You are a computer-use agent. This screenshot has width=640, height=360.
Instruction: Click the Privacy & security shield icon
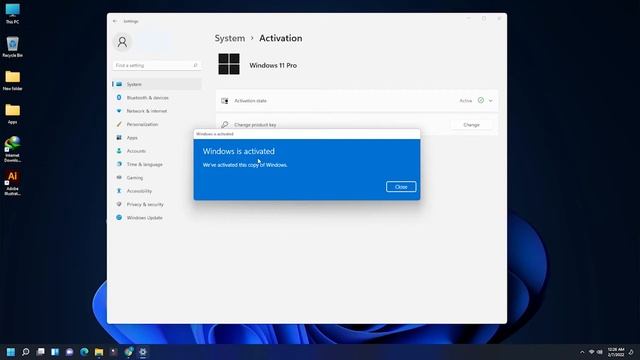119,204
